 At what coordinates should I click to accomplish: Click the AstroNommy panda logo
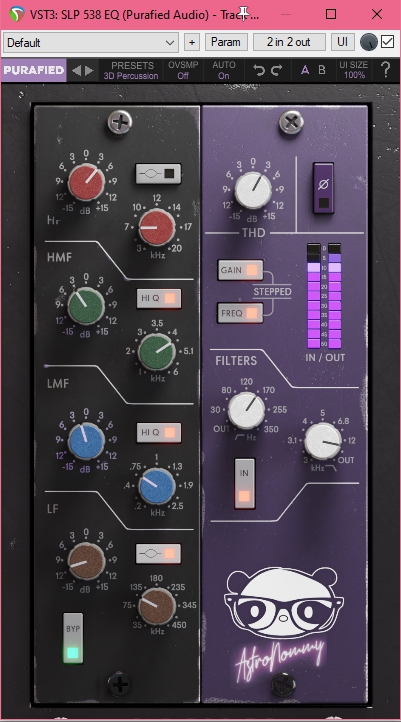[x=284, y=604]
